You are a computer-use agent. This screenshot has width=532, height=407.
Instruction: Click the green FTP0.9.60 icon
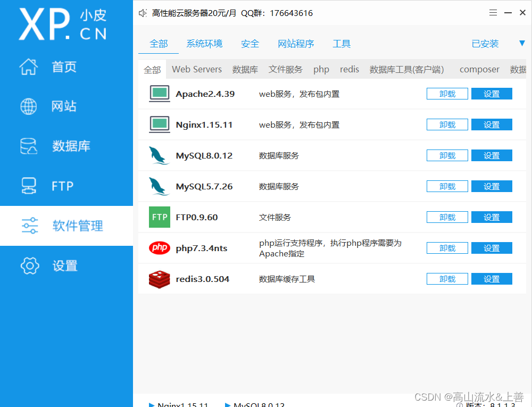(x=159, y=217)
